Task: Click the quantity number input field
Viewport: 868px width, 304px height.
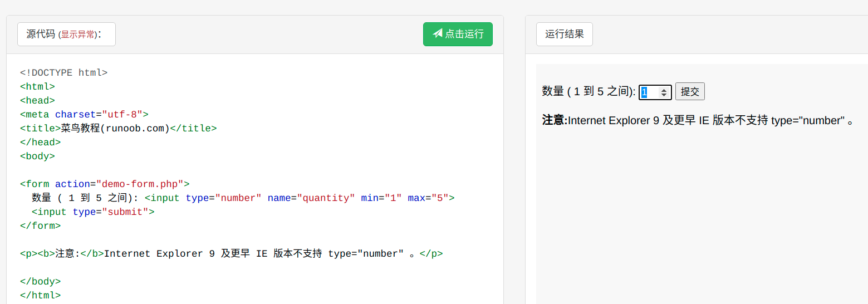Action: pyautogui.click(x=655, y=92)
